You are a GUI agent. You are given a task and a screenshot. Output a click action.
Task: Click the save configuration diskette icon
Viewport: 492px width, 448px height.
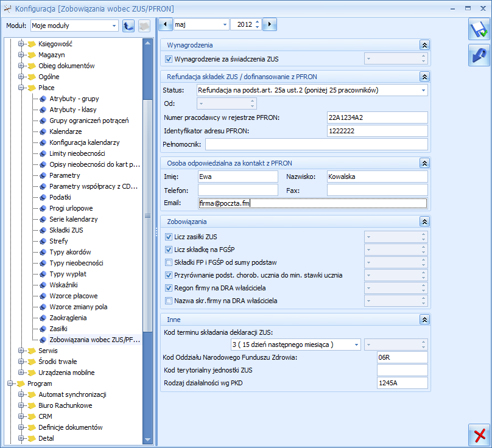(479, 29)
